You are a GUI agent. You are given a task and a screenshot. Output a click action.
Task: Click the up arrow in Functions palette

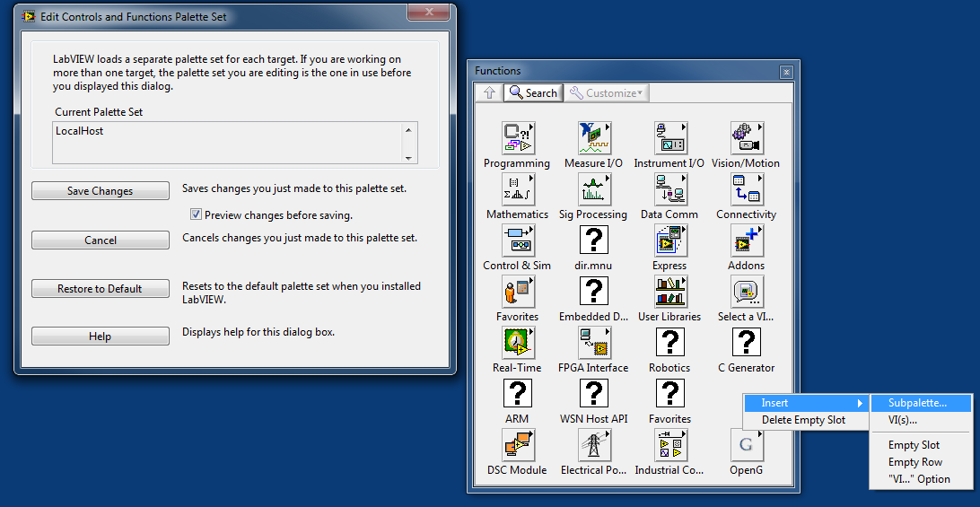pos(489,93)
